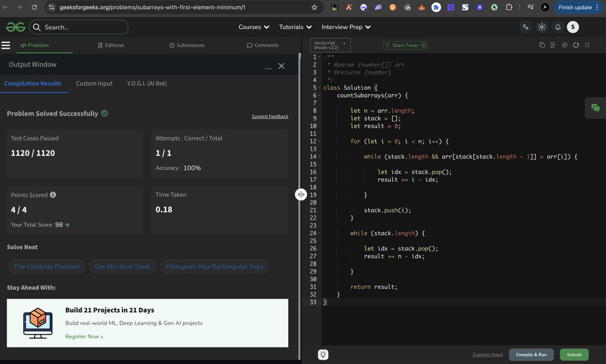
Task: Expand the Interview Prep menu
Action: coord(346,27)
